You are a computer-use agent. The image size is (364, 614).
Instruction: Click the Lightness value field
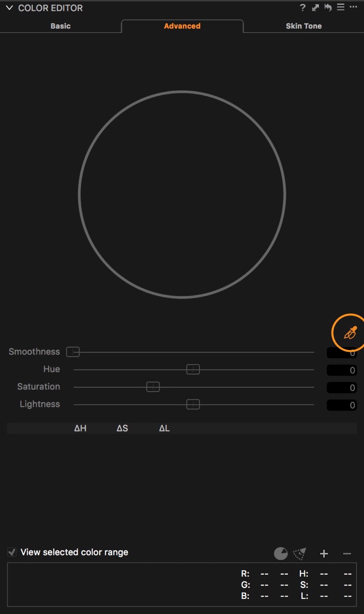(x=342, y=405)
